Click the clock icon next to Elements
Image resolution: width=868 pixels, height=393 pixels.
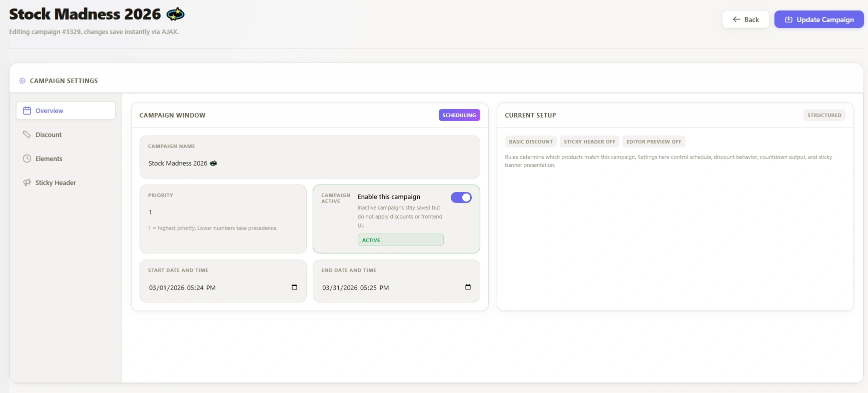click(x=27, y=158)
